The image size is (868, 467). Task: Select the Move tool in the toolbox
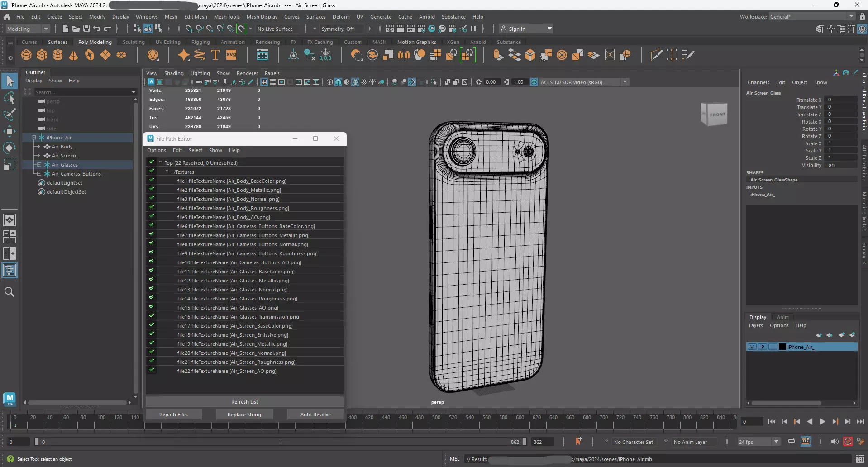pyautogui.click(x=10, y=131)
